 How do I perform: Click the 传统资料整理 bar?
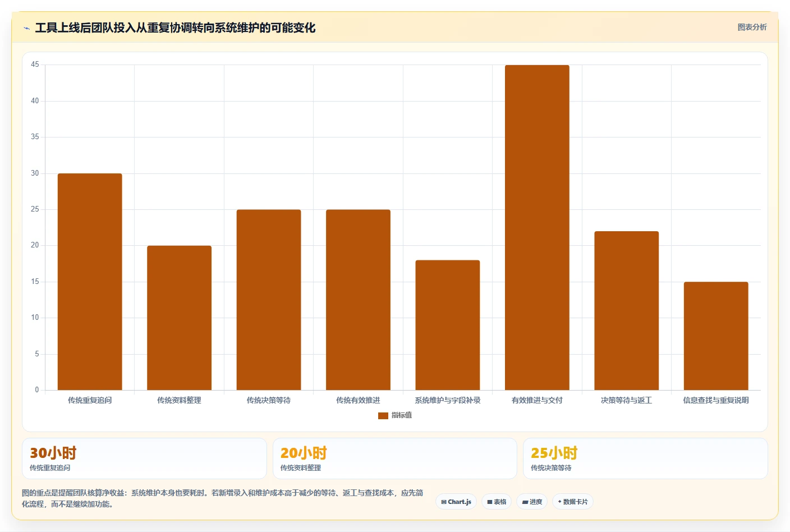(179, 318)
